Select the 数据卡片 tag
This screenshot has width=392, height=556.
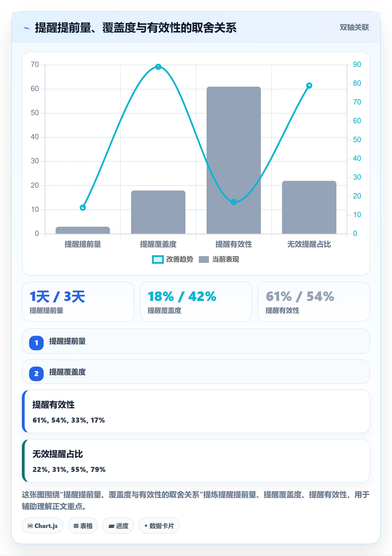[x=159, y=526]
